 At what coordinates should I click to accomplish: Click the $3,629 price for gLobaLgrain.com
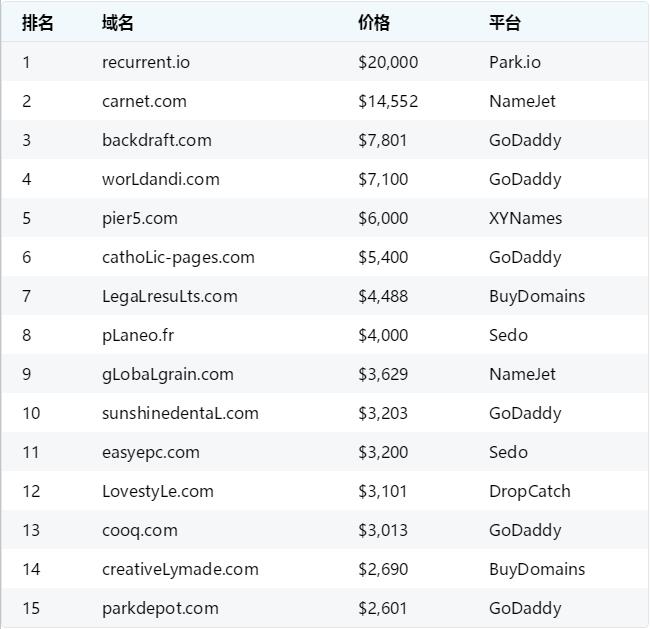click(383, 374)
